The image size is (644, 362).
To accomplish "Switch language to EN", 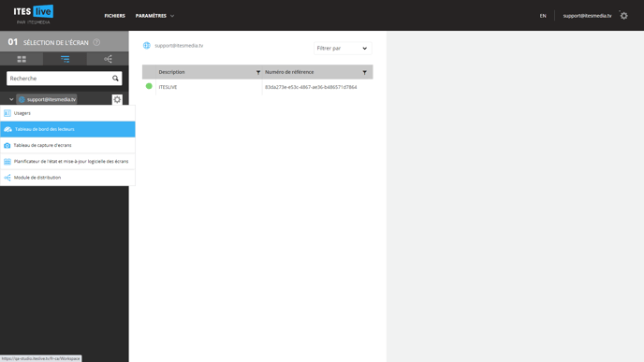I will click(x=543, y=16).
